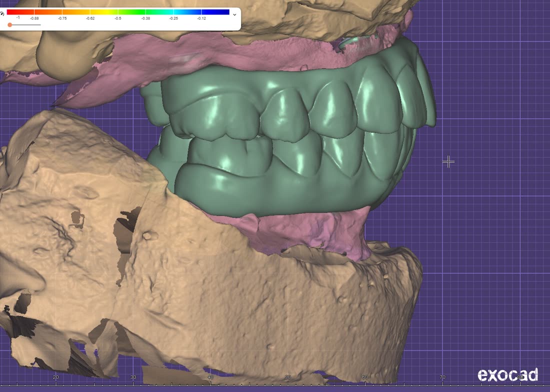Collapse the color scale panel using the chevron
This screenshot has width=550, height=392.
(x=234, y=14)
